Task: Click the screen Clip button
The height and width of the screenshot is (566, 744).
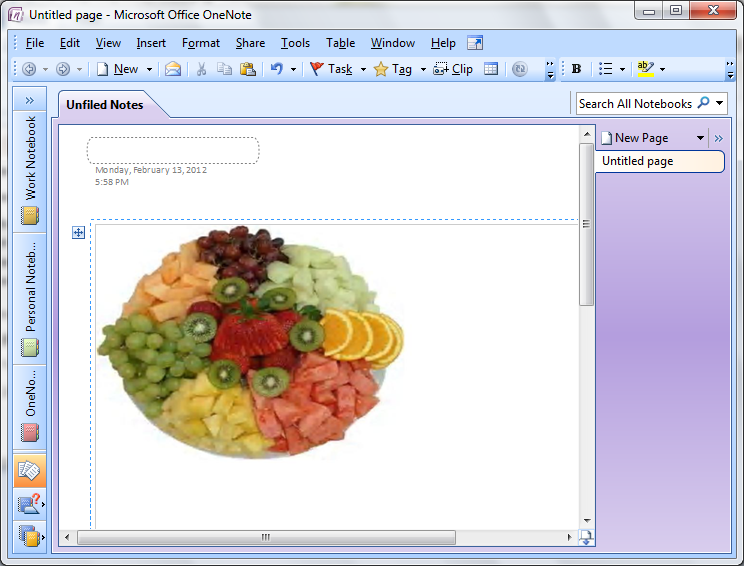Action: click(x=453, y=69)
